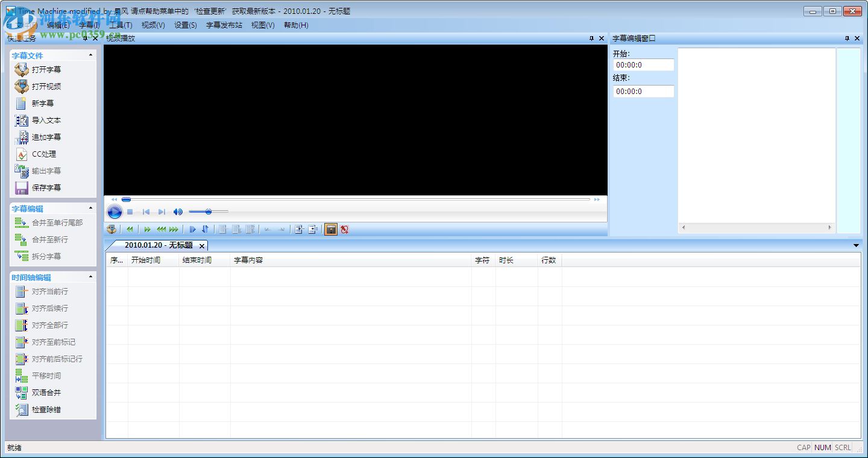This screenshot has height=458, width=868.
Task: Close the 2010.01.20 无标题 tab
Action: 202,246
